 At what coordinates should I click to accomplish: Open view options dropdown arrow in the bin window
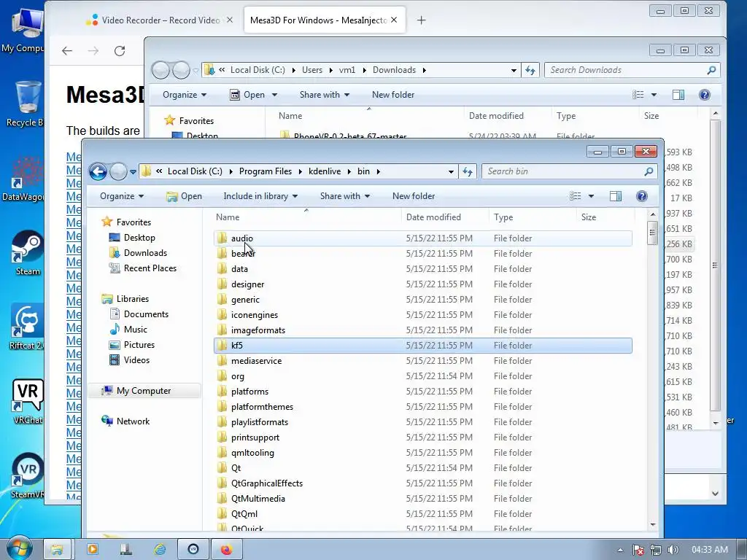pyautogui.click(x=591, y=196)
